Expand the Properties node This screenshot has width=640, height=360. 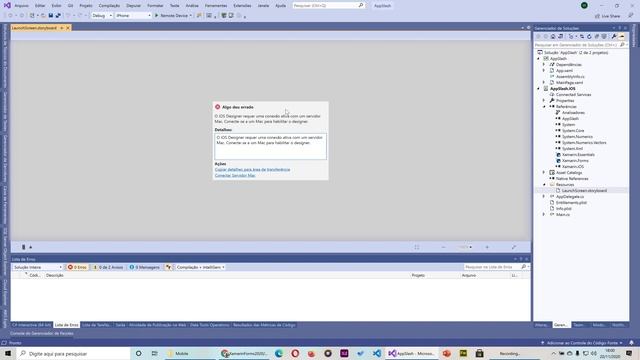click(544, 100)
